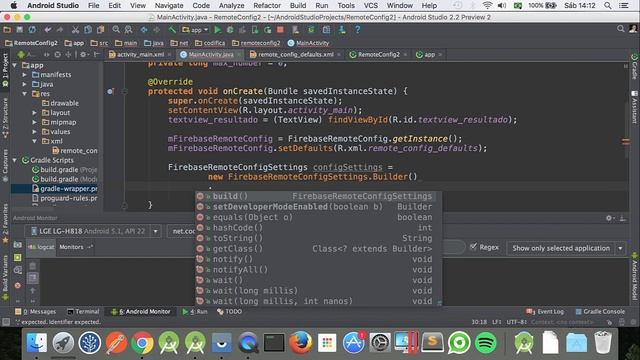
Task: Expand the manifests folder
Action: [25, 75]
